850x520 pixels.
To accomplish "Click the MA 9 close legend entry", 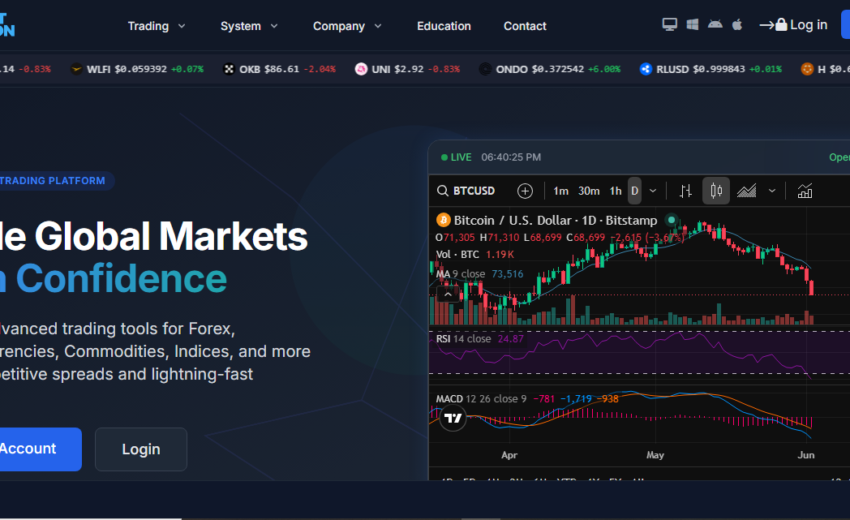I will pyautogui.click(x=460, y=274).
